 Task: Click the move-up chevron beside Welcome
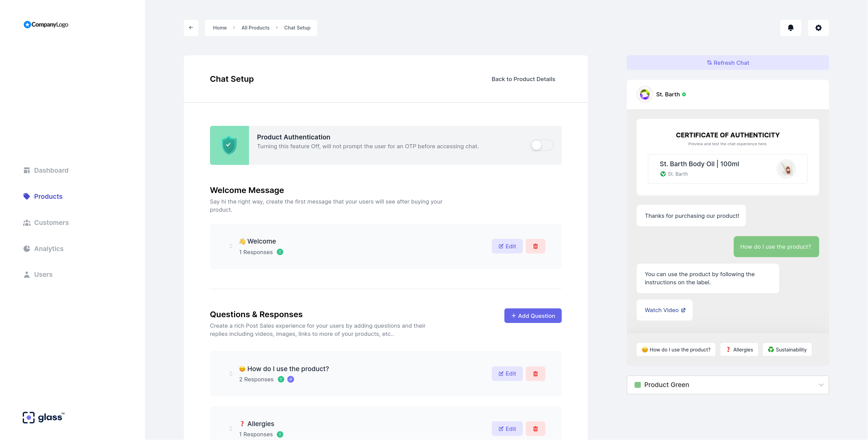pos(231,244)
